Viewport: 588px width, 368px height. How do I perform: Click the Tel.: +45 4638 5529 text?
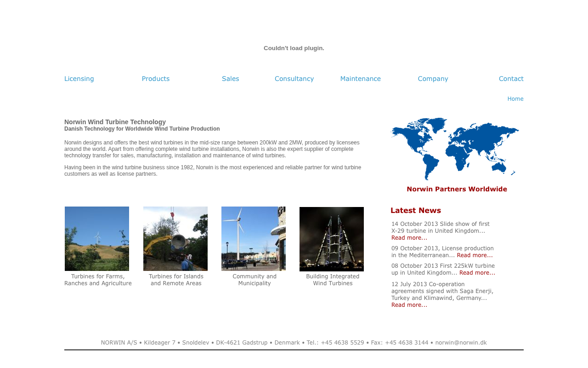click(335, 343)
